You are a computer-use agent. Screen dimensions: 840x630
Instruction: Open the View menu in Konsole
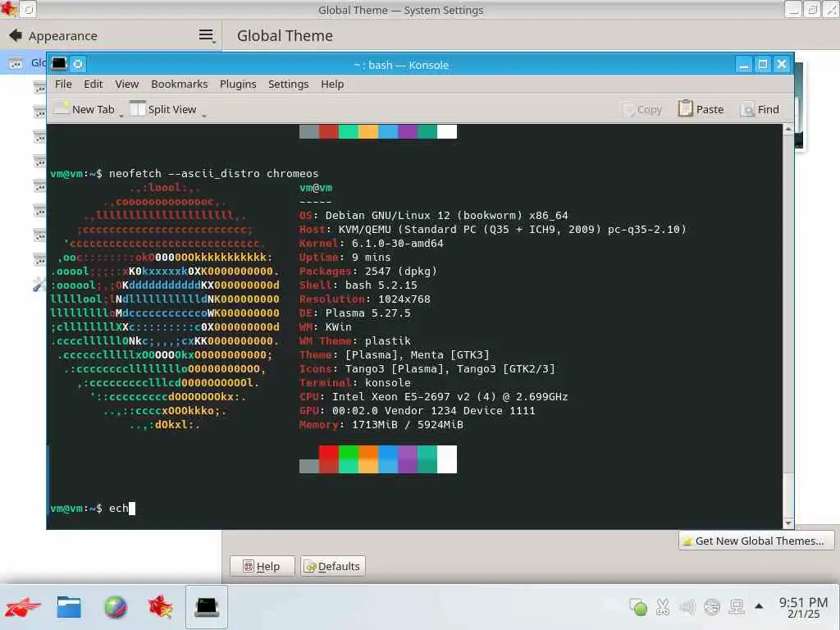click(127, 84)
